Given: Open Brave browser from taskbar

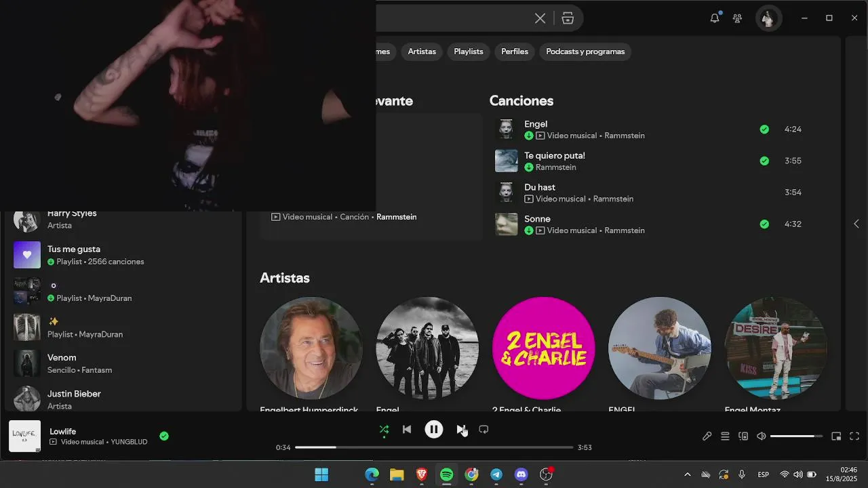Looking at the screenshot, I should pyautogui.click(x=421, y=475).
